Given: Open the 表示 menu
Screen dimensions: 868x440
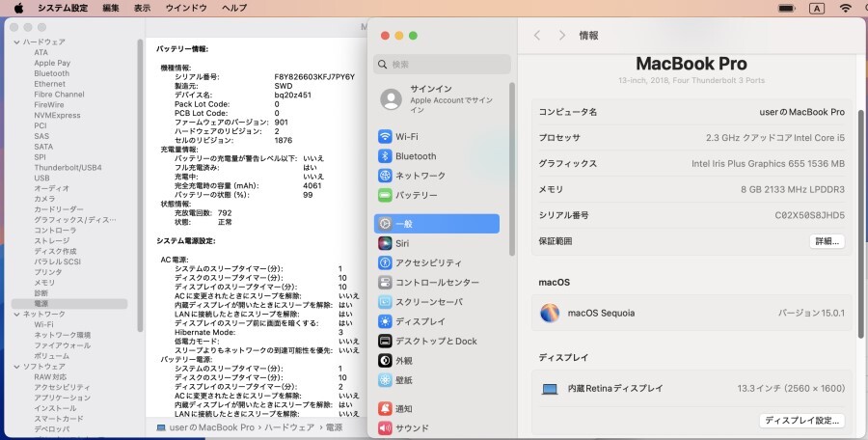Looking at the screenshot, I should tap(143, 8).
